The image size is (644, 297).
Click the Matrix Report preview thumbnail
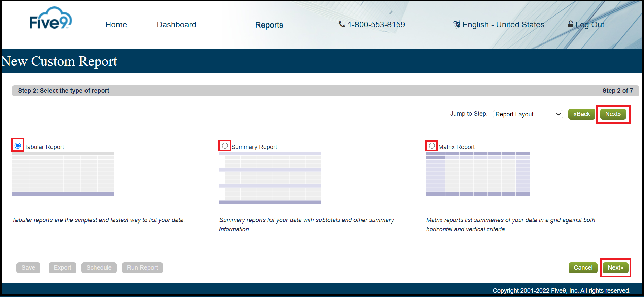[x=478, y=174]
